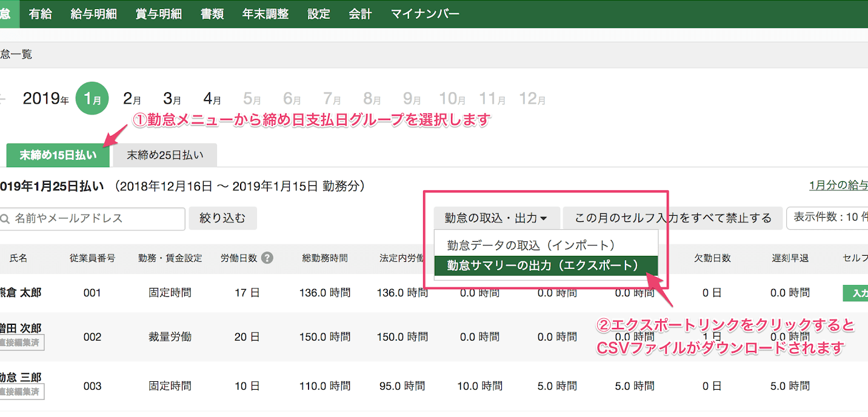Click employee number 002
Viewport: 868px width, 417px height.
(92, 337)
